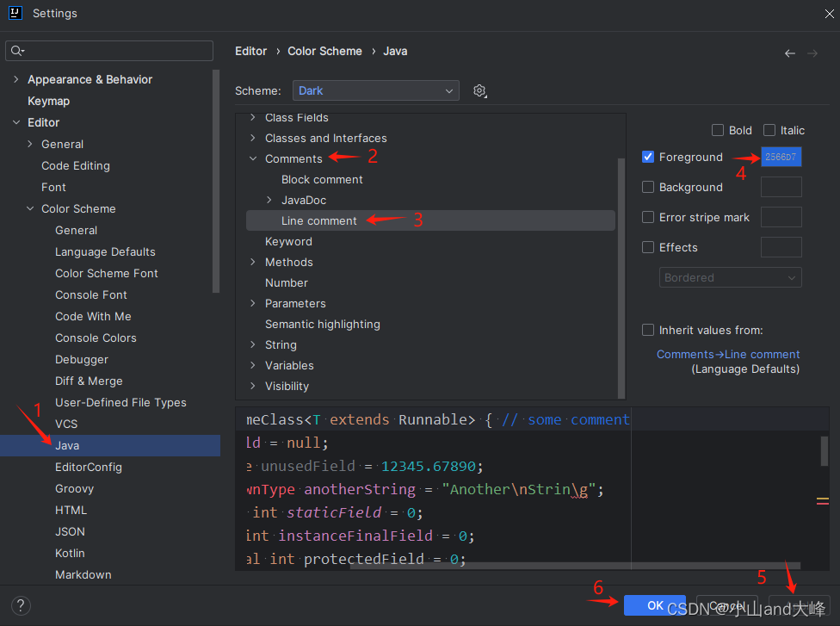Expand the JavaDoc node

(x=269, y=200)
